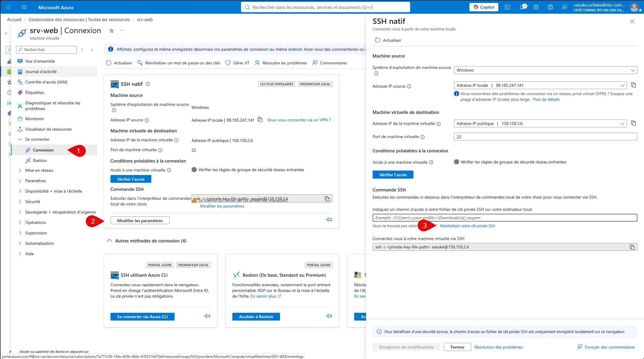This screenshot has width=644, height=359.
Task: Open the help question mark icon
Action: 550,7
